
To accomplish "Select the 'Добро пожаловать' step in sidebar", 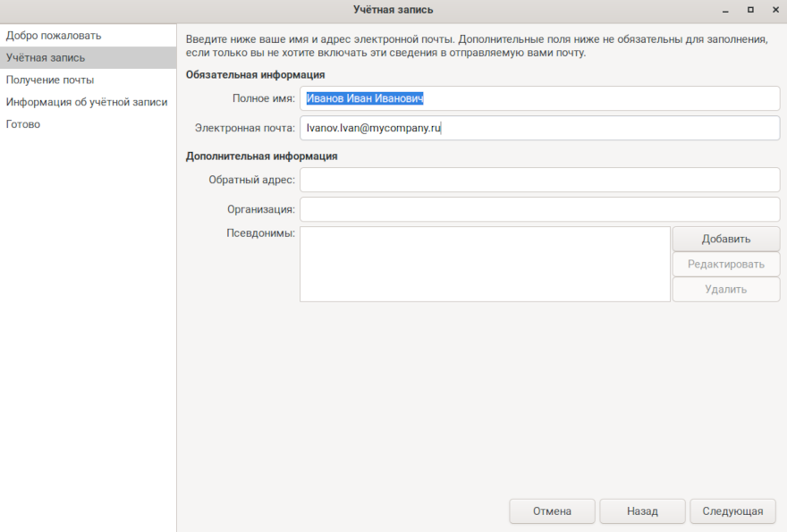I will (x=54, y=36).
